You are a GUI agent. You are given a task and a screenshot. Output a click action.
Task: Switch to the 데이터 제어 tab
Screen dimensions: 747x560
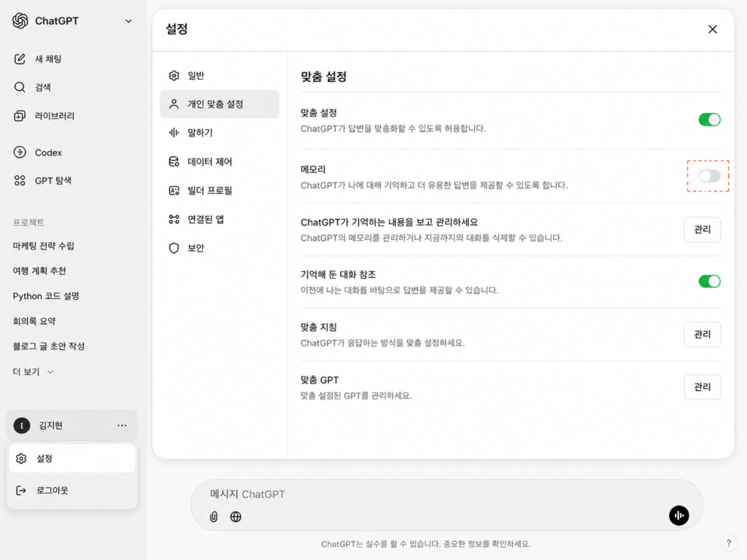pyautogui.click(x=220, y=162)
